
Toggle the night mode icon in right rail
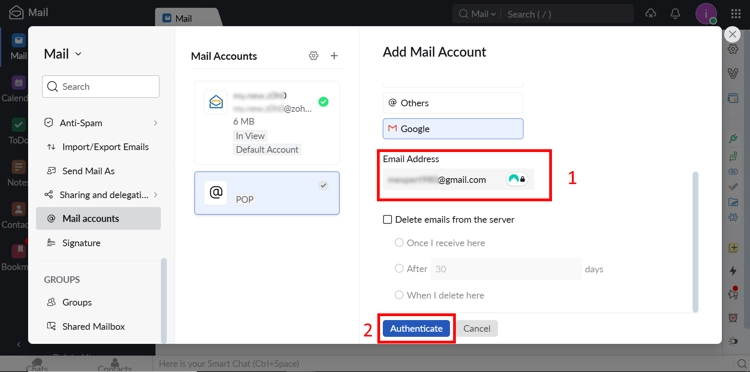coord(733,341)
